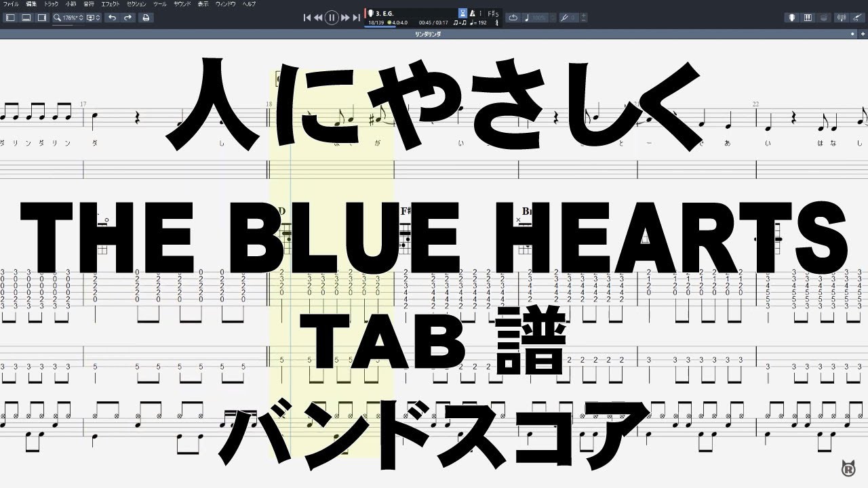This screenshot has width=868, height=488.
Task: Open the サウンド menu
Action: [182, 4]
